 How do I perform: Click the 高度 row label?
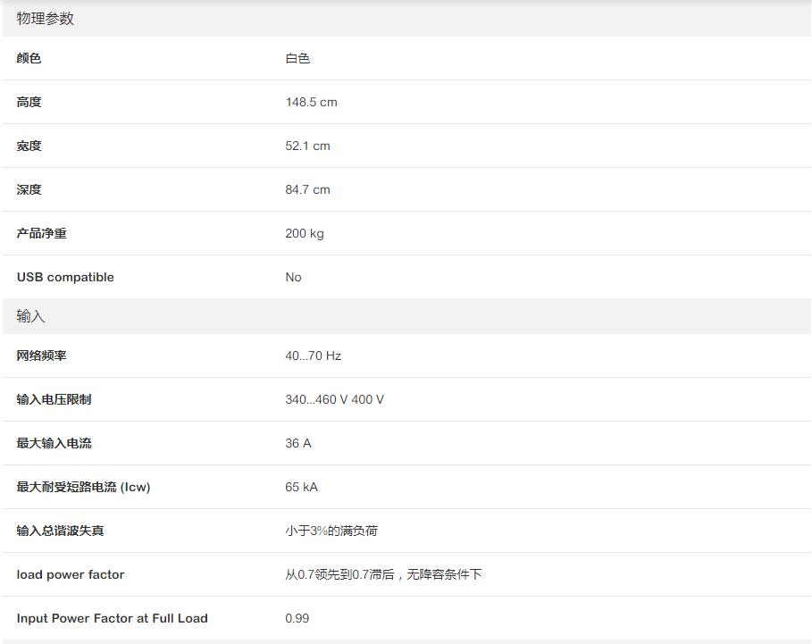[x=29, y=102]
